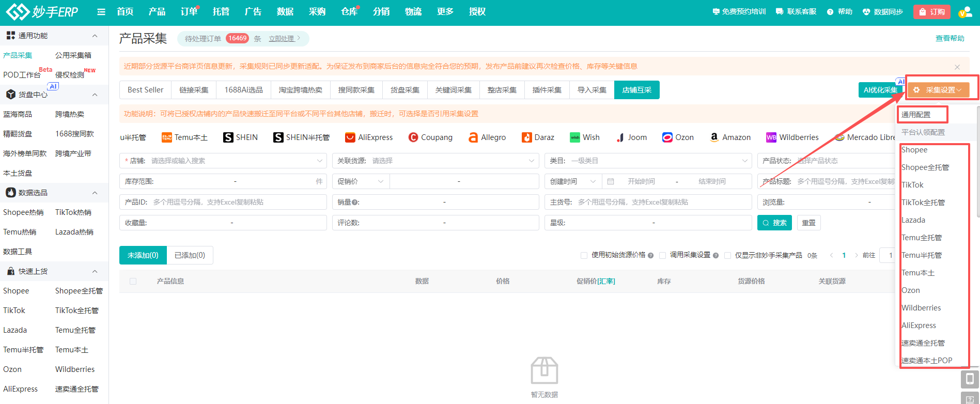980x404 pixels.
Task: Switch to the 1688Ai选品 tab
Action: point(243,90)
